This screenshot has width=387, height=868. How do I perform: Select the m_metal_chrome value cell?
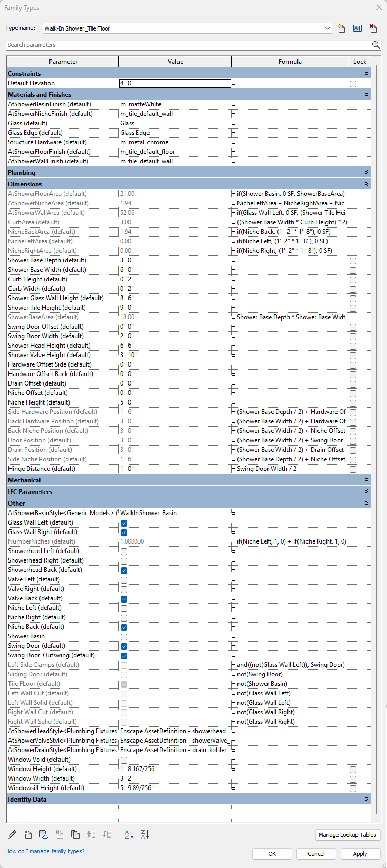tap(175, 142)
